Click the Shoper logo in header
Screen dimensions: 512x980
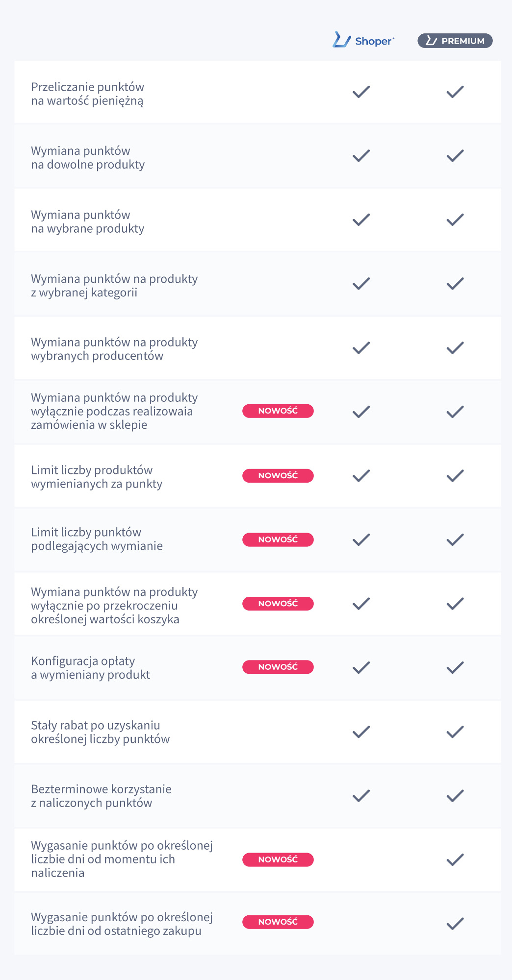(x=363, y=40)
